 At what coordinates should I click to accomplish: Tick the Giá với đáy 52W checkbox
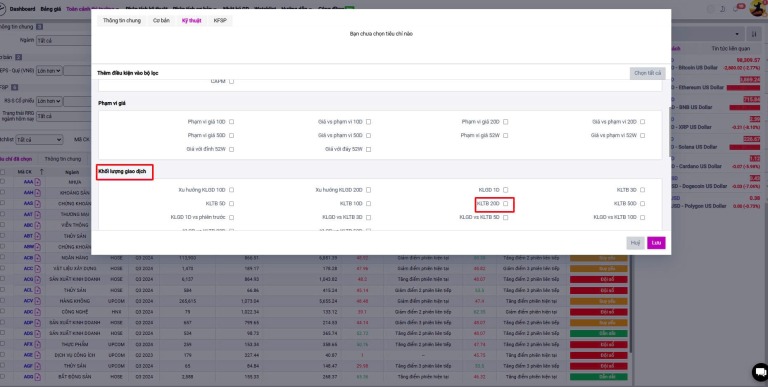[x=368, y=149]
